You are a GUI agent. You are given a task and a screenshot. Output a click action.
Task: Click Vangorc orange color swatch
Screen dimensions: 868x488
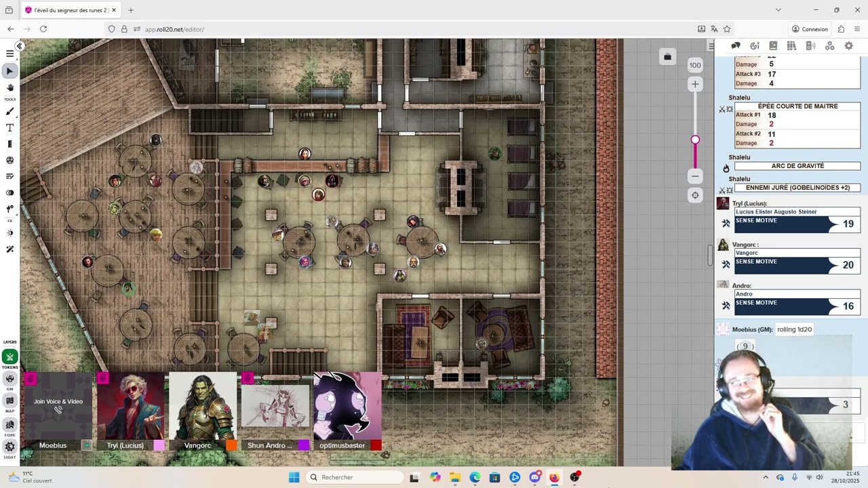231,445
